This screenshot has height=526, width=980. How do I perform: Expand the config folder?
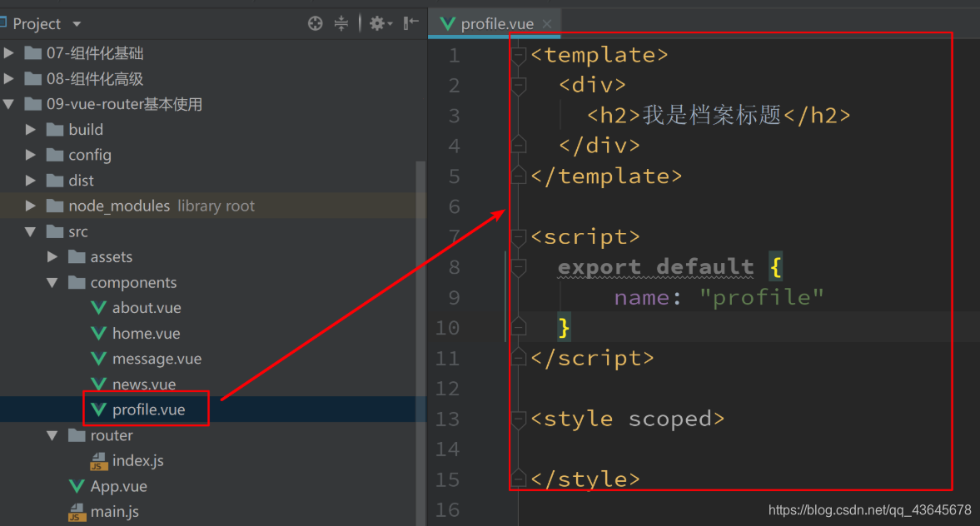[30, 155]
